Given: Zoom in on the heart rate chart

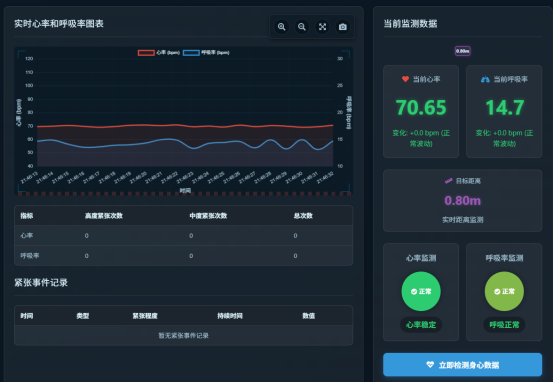Looking at the screenshot, I should point(281,27).
